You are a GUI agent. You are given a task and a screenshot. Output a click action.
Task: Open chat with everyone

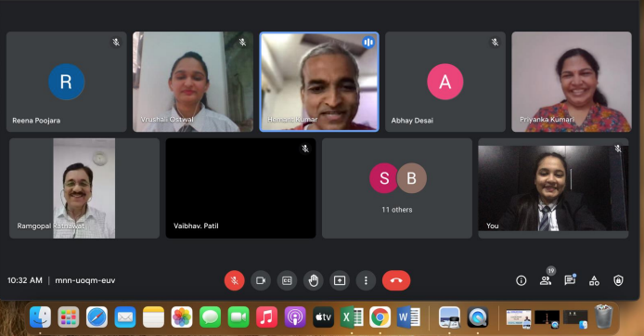(x=570, y=280)
